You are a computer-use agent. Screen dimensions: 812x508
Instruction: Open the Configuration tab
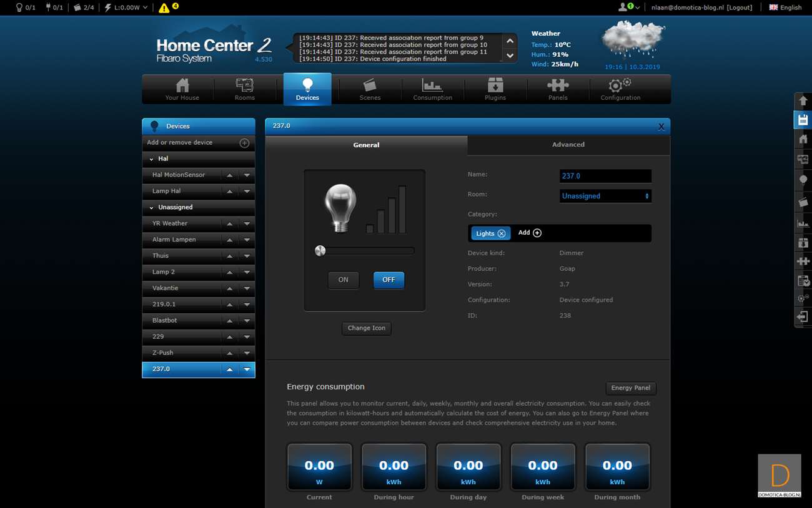[x=620, y=89]
